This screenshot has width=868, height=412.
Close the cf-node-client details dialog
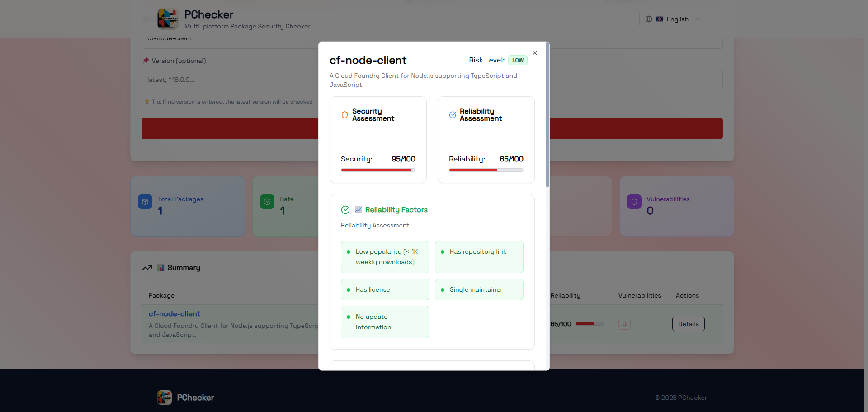click(535, 53)
